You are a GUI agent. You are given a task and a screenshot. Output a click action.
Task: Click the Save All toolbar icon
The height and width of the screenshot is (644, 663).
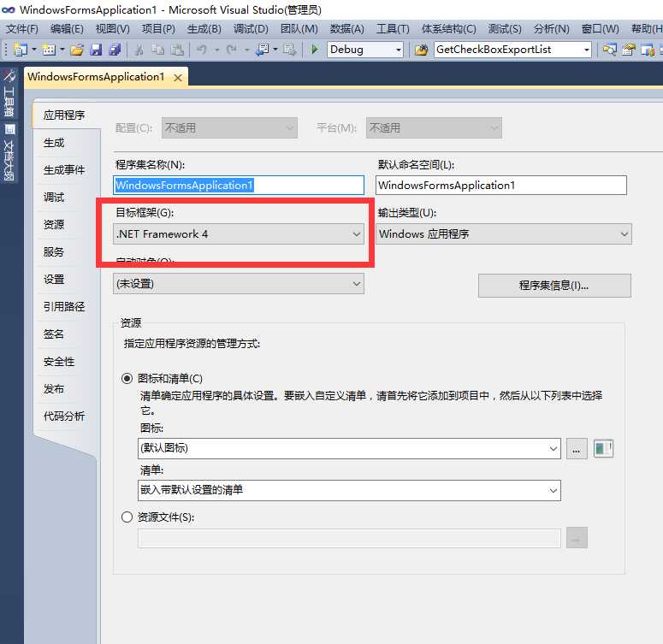[x=115, y=50]
